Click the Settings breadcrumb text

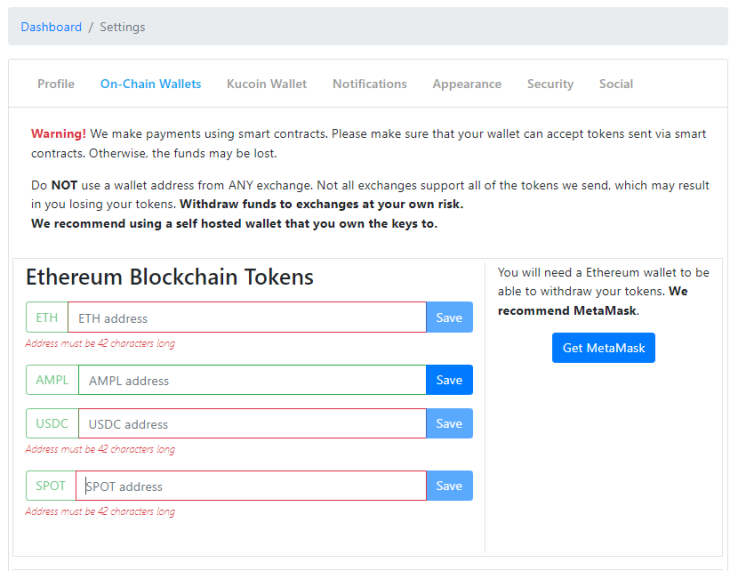click(x=122, y=27)
